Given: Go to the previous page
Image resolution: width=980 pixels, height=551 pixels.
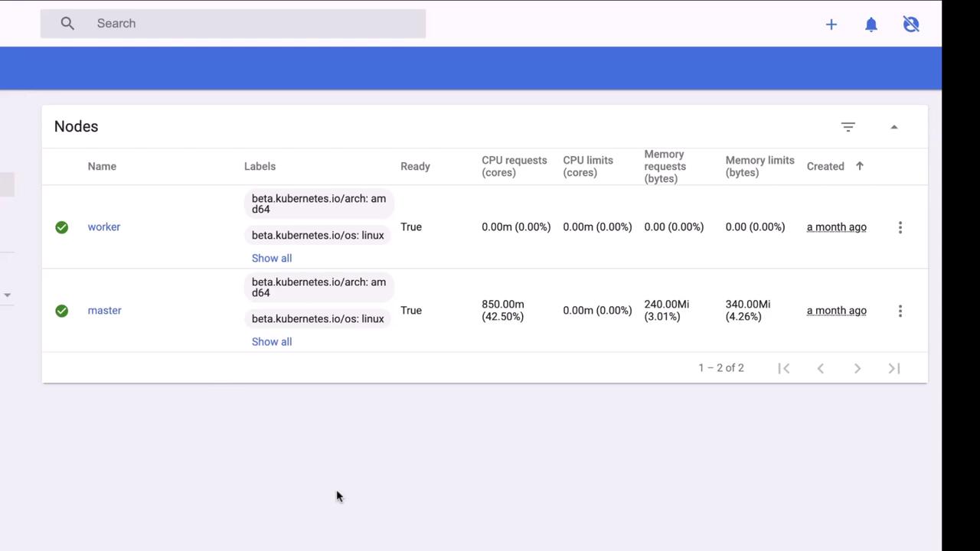Looking at the screenshot, I should click(820, 368).
